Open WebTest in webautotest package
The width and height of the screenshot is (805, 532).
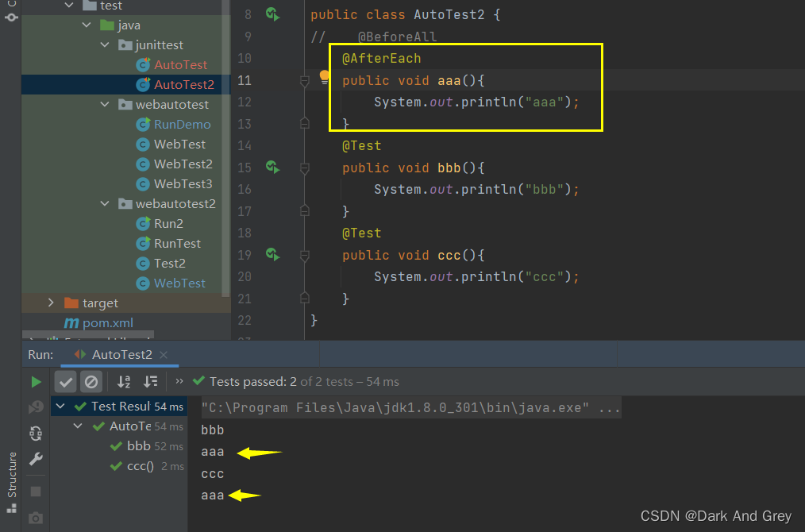click(179, 145)
